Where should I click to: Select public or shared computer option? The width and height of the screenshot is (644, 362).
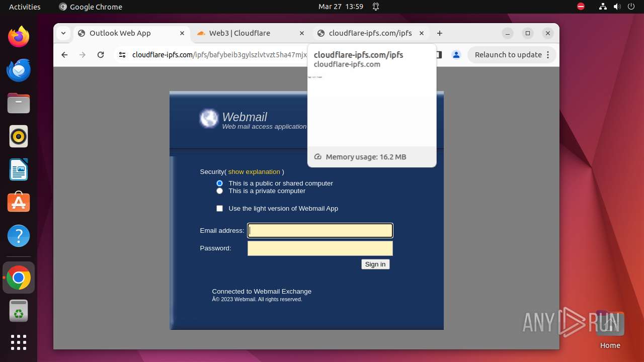219,184
